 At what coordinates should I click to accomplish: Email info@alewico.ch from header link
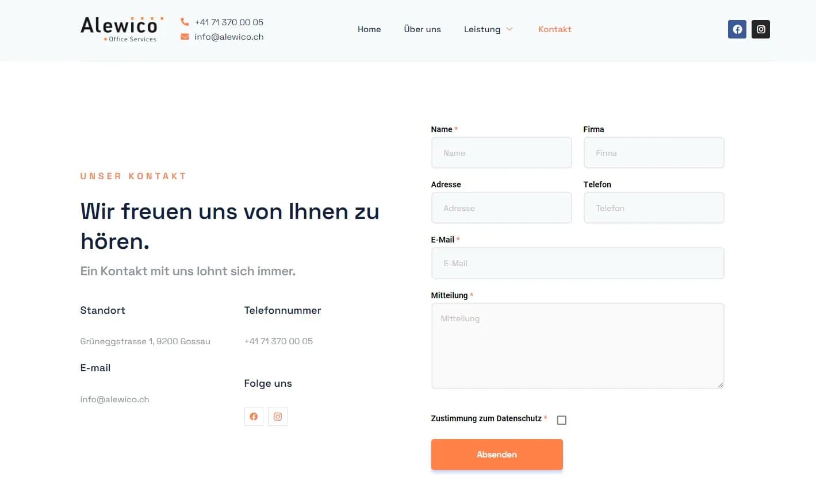pyautogui.click(x=229, y=37)
